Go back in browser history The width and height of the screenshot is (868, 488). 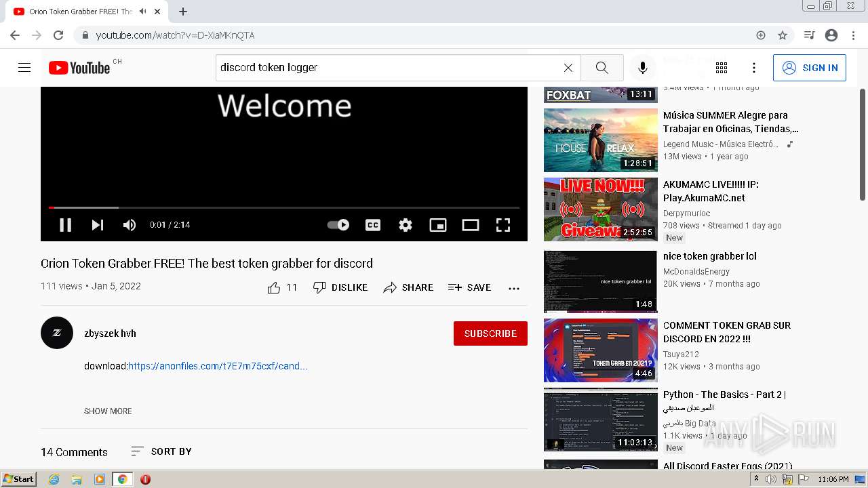click(15, 35)
